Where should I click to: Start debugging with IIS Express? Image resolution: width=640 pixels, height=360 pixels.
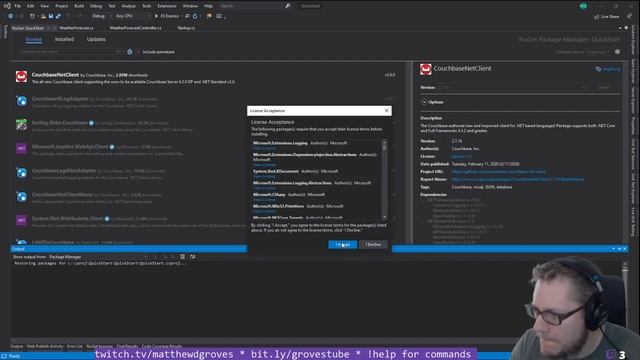pyautogui.click(x=167, y=16)
